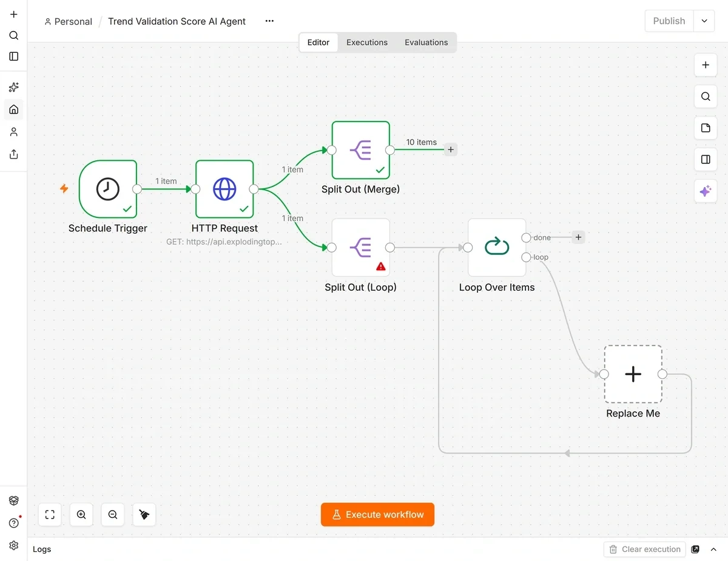Open search from the left sidebar
Image resolution: width=728 pixels, height=561 pixels.
click(x=14, y=35)
